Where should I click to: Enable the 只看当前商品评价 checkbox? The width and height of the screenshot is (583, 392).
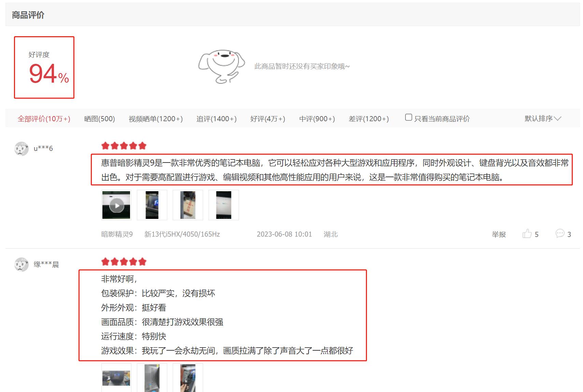tap(408, 117)
